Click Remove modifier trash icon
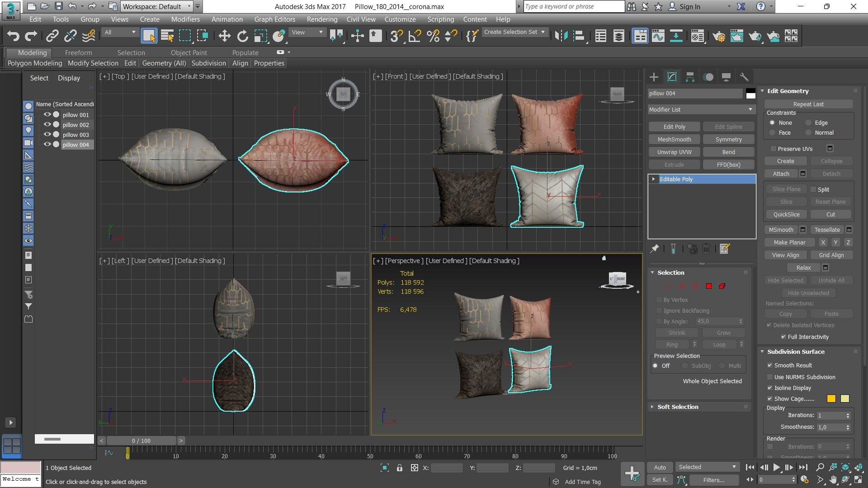 click(706, 249)
